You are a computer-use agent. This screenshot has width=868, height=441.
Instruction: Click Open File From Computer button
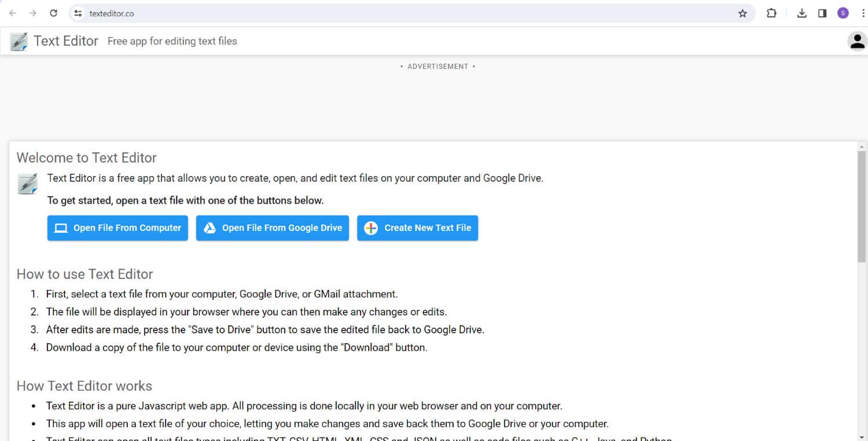117,228
